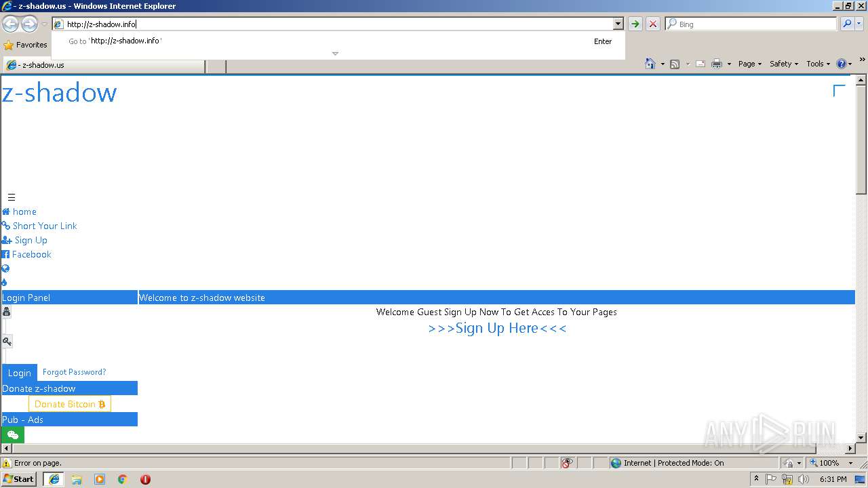This screenshot has height=488, width=868.
Task: Click the horizontal scrollbar right arrow
Action: (x=850, y=449)
